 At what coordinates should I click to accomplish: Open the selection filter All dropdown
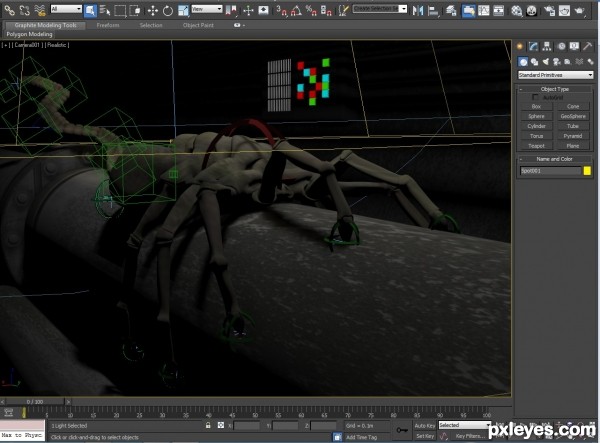click(66, 9)
